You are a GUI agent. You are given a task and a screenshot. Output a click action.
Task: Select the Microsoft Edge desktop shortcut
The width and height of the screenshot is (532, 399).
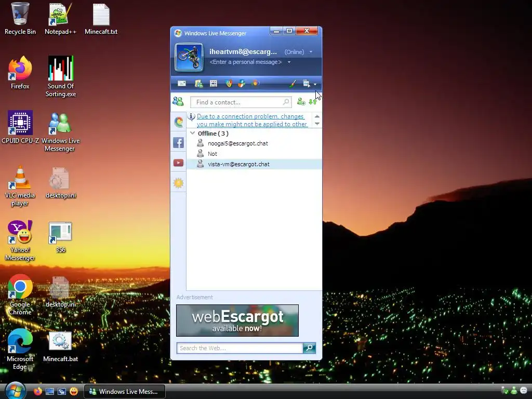(20, 350)
